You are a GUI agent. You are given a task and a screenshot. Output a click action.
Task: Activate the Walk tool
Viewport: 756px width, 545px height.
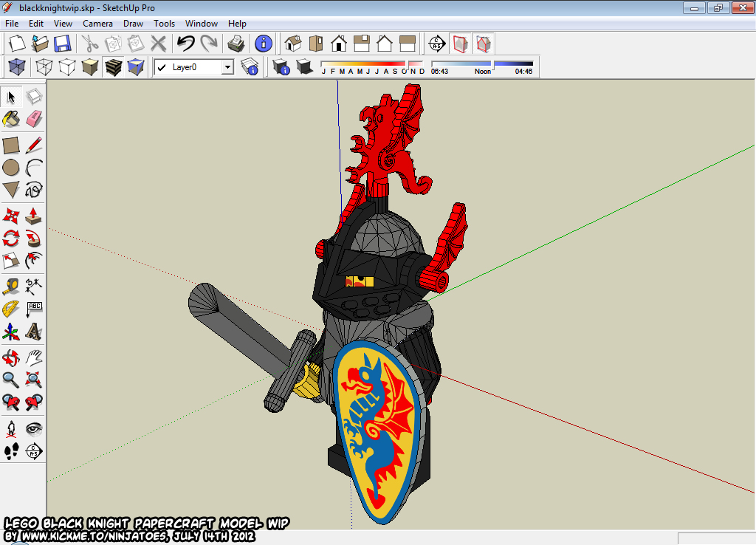coord(10,452)
